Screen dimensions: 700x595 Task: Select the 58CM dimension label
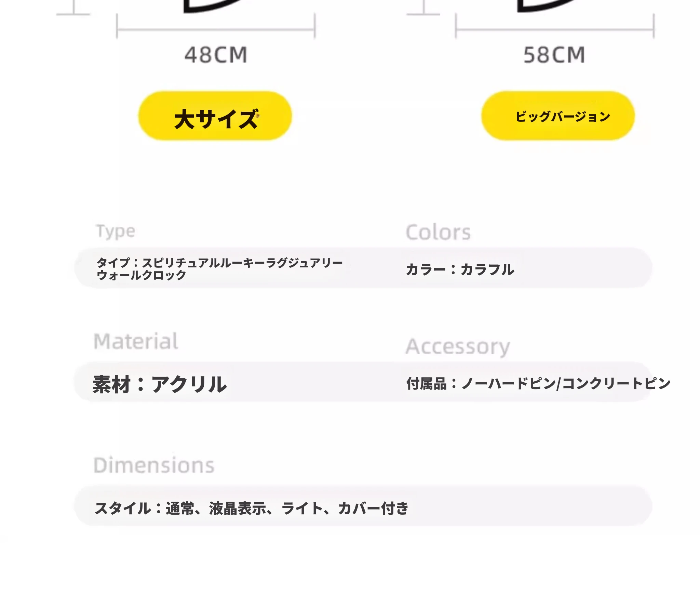click(554, 55)
